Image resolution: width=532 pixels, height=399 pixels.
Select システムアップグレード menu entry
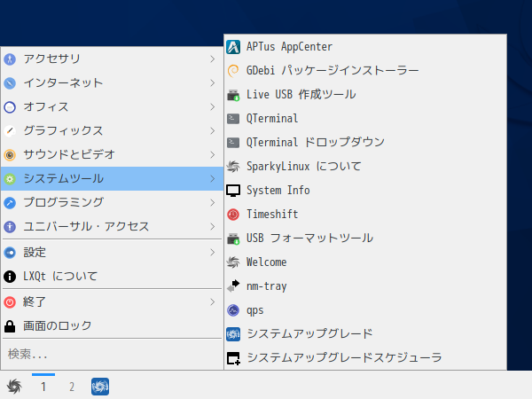365,334
